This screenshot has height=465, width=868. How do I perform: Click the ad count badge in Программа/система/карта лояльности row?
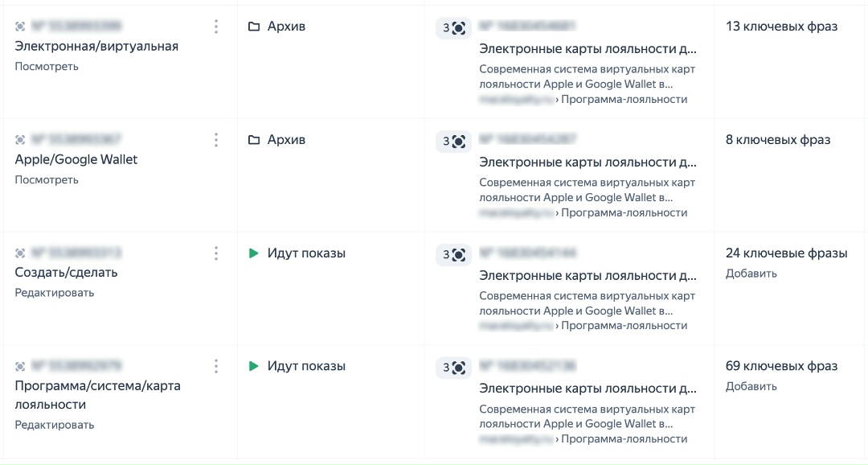[x=453, y=368]
